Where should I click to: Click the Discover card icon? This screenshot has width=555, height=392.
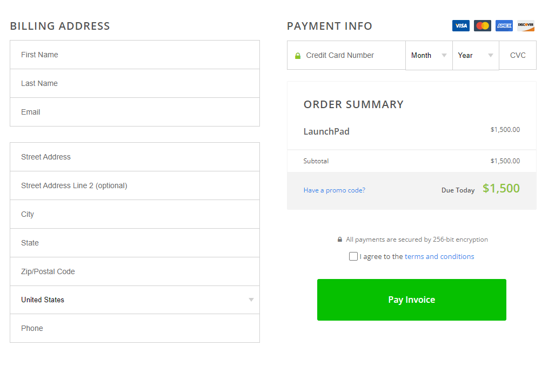tap(525, 25)
